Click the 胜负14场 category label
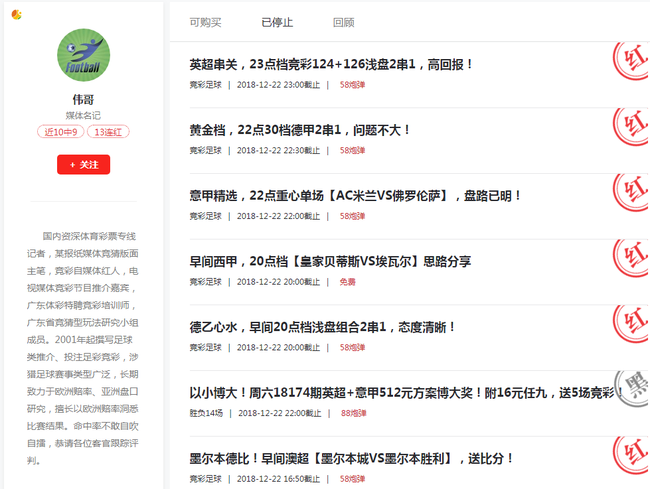 coord(206,413)
